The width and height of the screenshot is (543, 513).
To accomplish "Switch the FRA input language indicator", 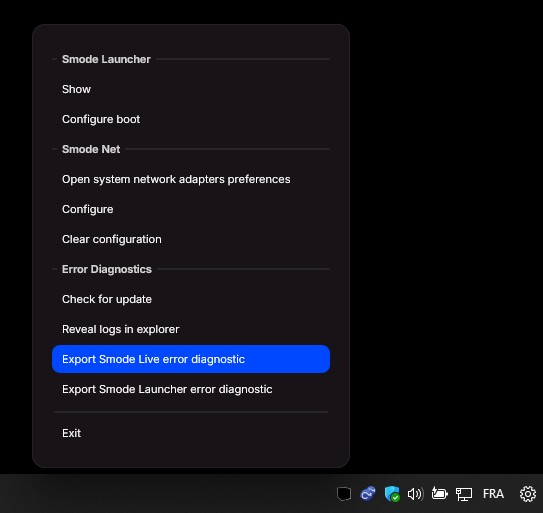I will point(493,494).
